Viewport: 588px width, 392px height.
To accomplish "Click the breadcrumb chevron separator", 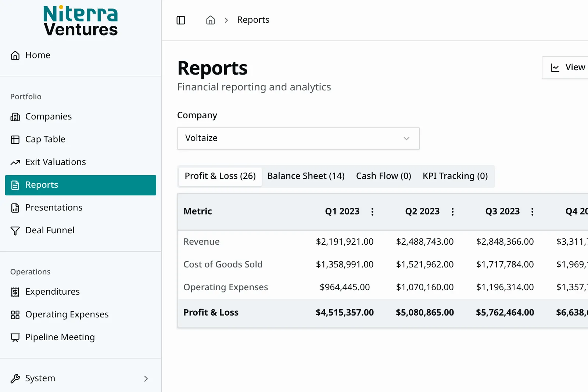I will [226, 20].
